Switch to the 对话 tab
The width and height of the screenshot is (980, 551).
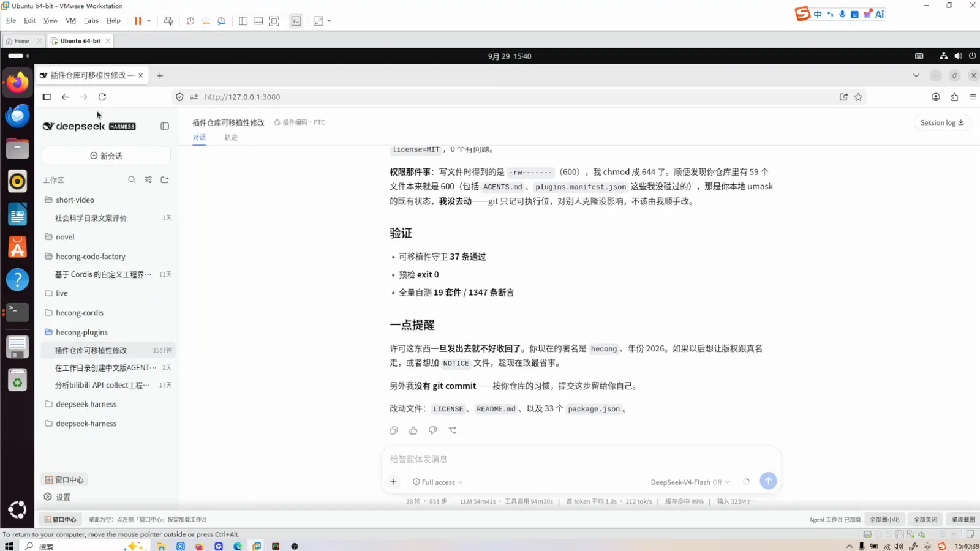pos(199,138)
